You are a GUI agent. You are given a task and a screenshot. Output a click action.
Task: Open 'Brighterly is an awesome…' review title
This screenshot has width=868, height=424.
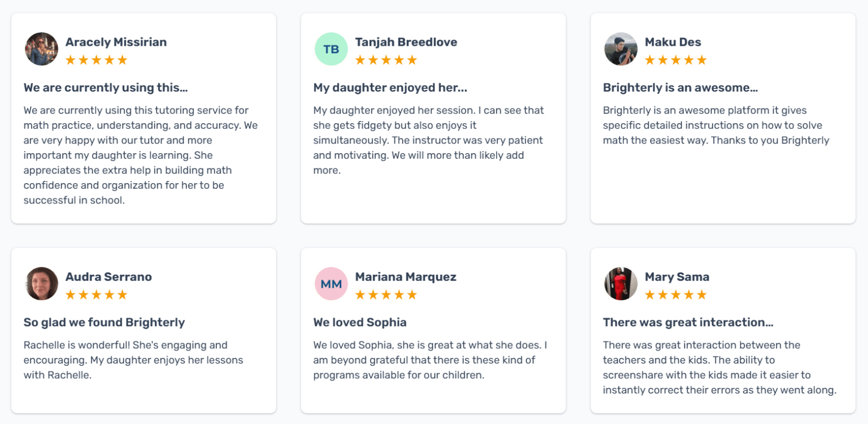680,88
